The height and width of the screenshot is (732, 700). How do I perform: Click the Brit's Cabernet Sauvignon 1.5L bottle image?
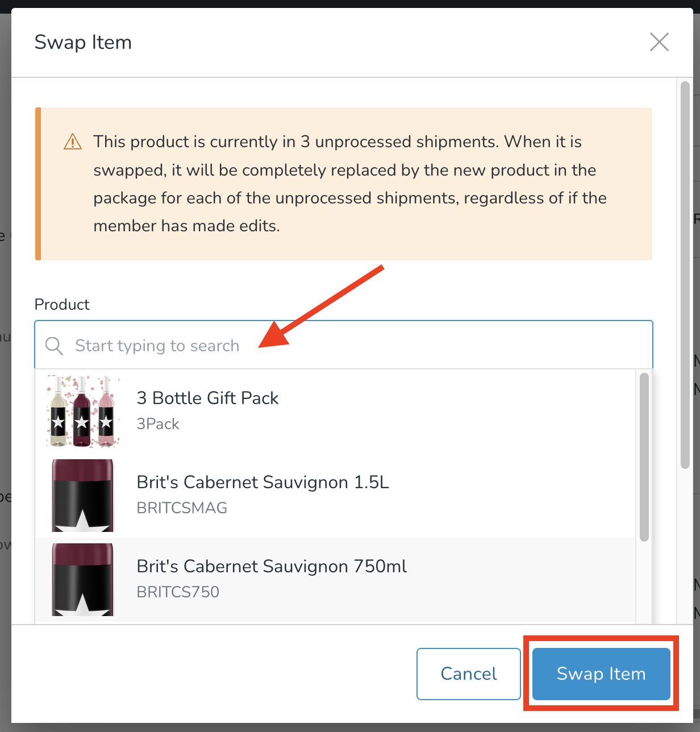point(82,496)
